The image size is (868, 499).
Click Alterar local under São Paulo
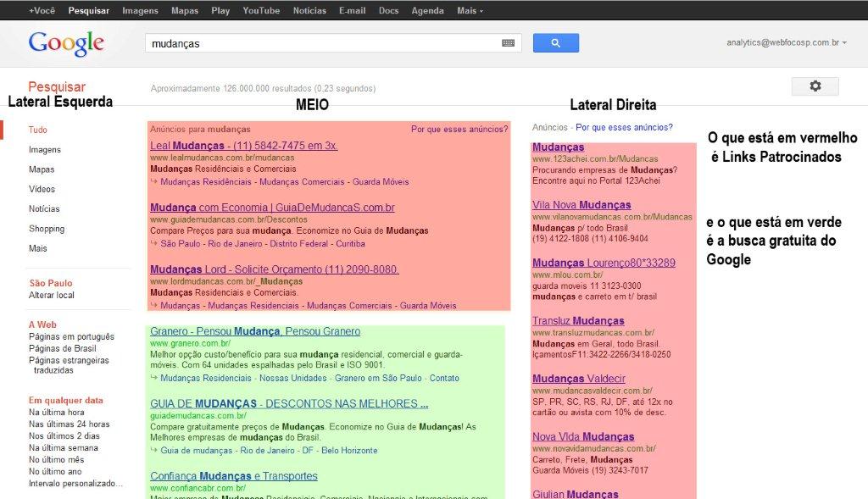coord(52,296)
